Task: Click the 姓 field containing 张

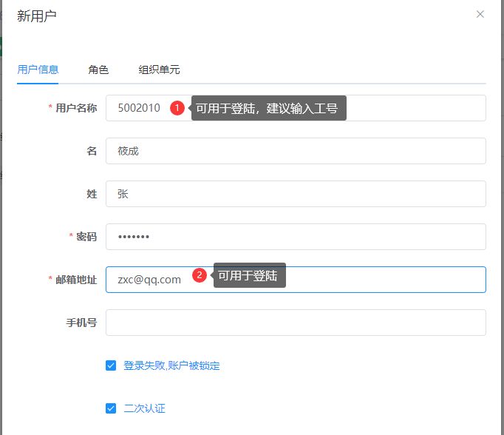Action: [296, 194]
